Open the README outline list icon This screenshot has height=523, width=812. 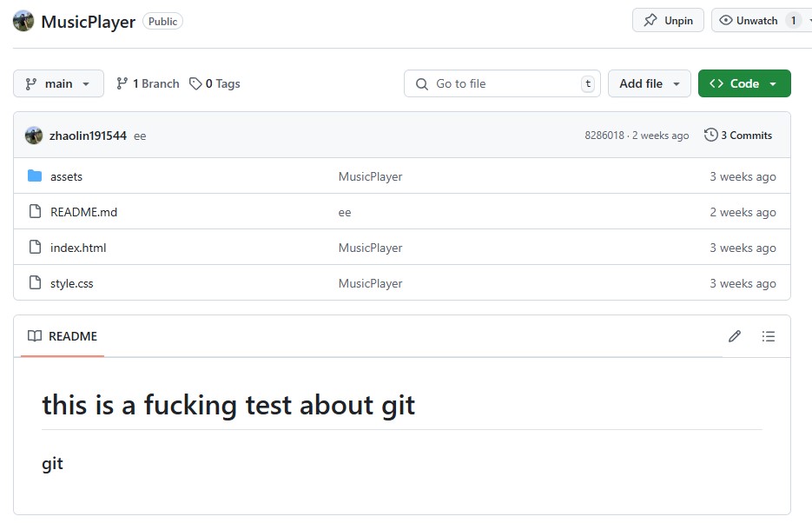pyautogui.click(x=769, y=336)
